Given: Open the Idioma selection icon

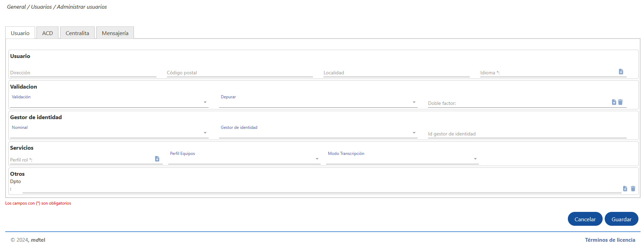Looking at the screenshot, I should tap(621, 72).
